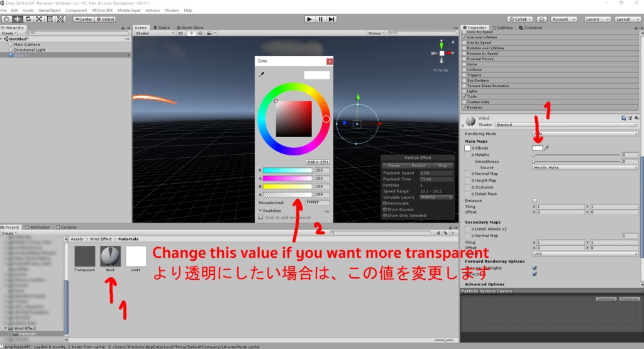Check Show Only Selected option
The image size is (644, 349).
click(x=385, y=216)
